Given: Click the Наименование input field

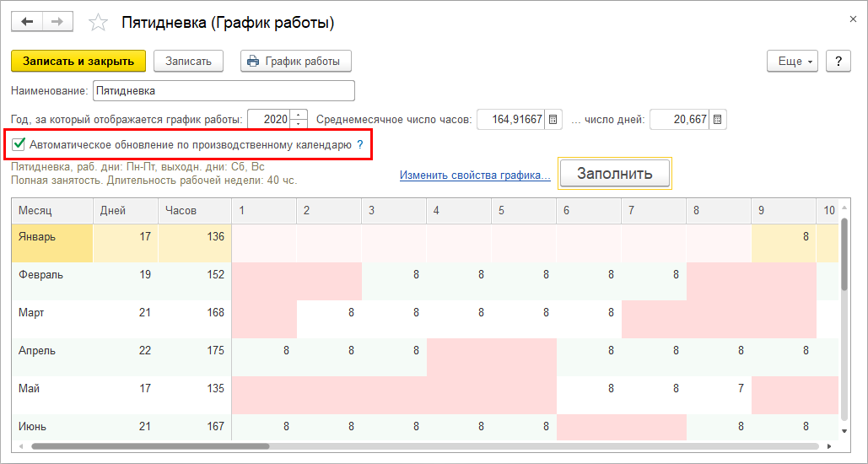Looking at the screenshot, I should (x=223, y=90).
